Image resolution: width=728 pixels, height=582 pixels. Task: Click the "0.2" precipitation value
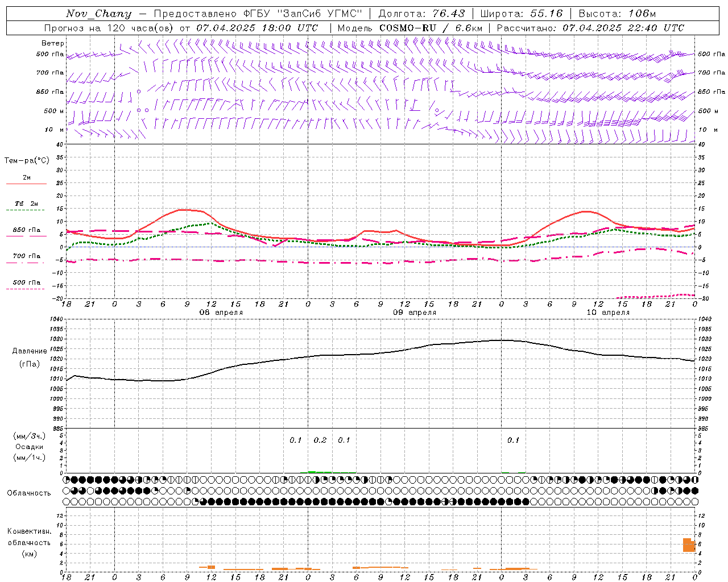tap(320, 440)
